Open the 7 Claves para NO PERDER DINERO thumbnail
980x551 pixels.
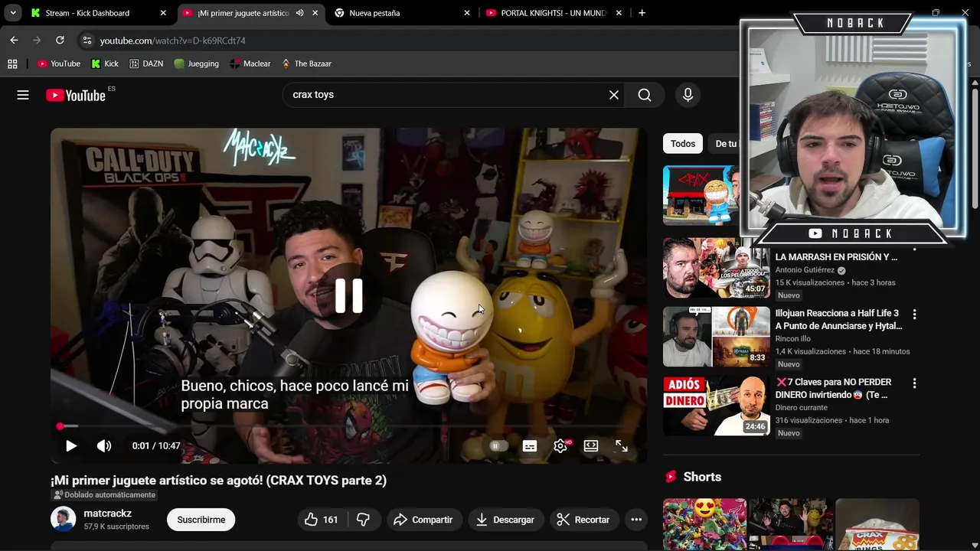[717, 405]
